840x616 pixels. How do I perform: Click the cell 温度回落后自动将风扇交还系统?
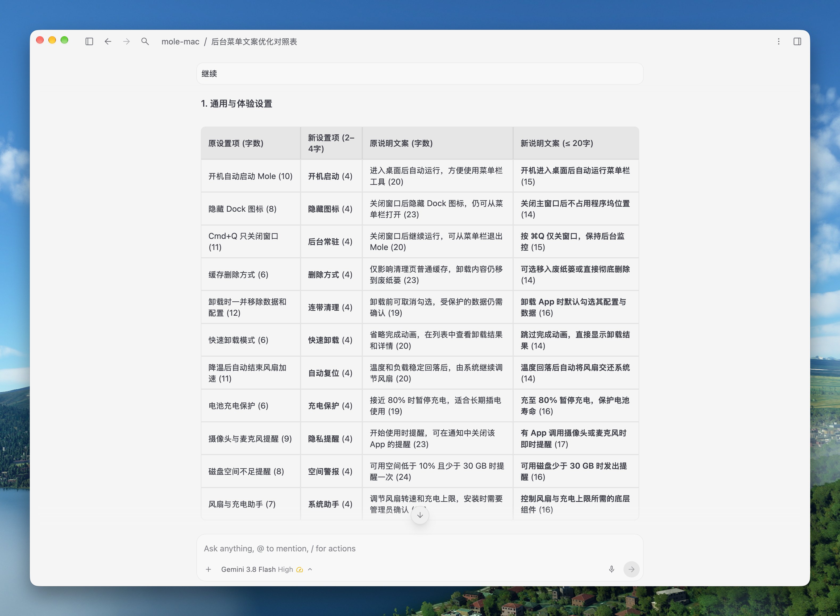click(x=576, y=373)
